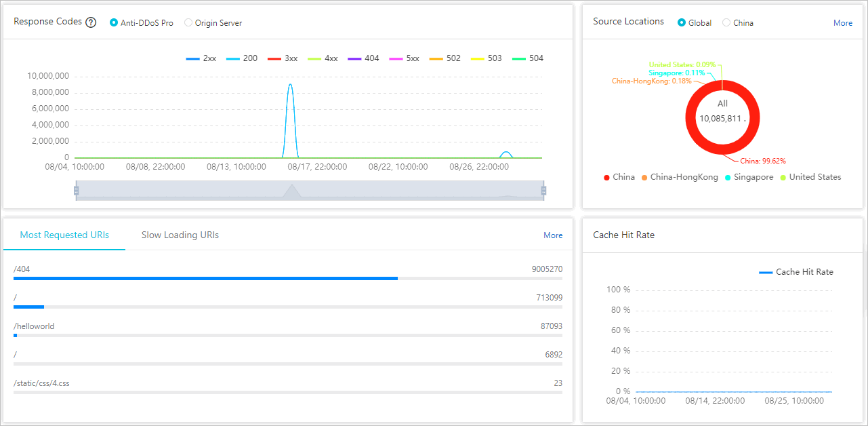This screenshot has width=868, height=426.
Task: Click the 713099 request count
Action: pos(549,298)
